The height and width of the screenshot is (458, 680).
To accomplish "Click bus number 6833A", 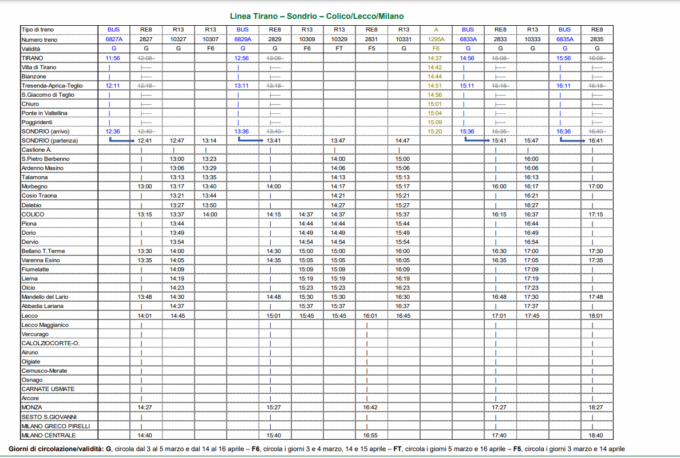I will [466, 40].
